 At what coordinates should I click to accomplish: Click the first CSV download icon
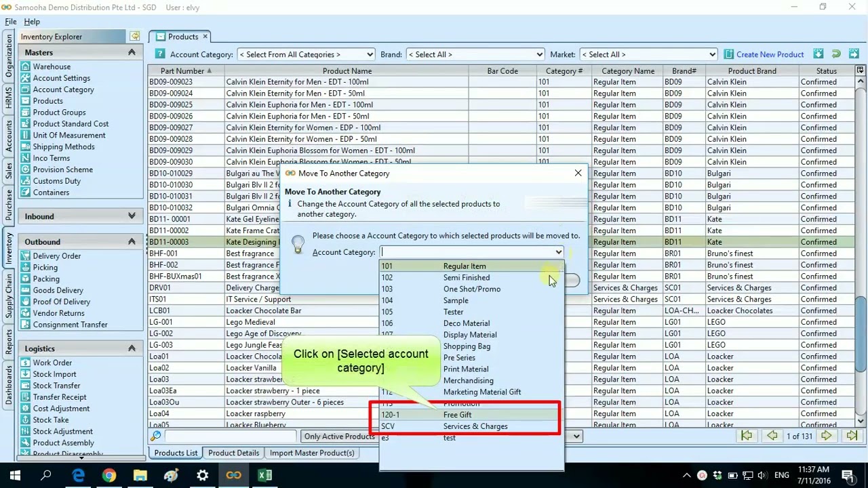(x=818, y=54)
